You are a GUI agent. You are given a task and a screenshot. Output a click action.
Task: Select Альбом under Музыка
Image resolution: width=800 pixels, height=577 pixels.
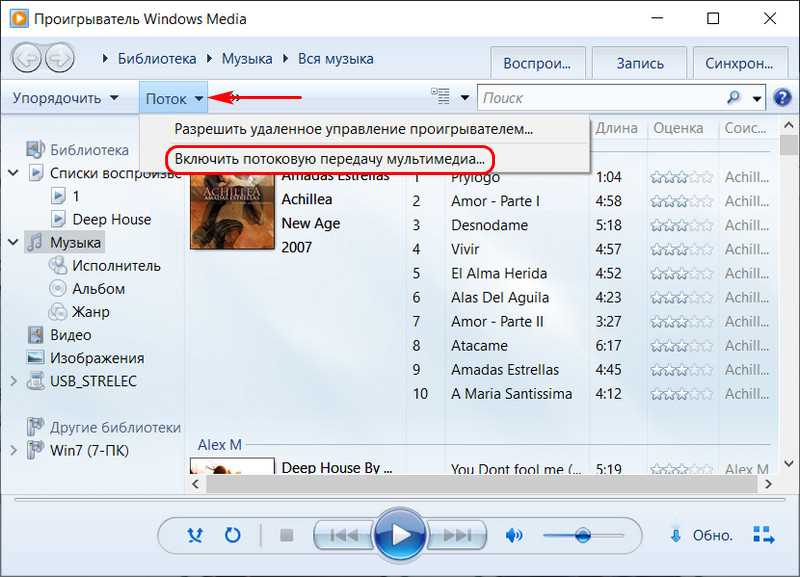pos(98,289)
